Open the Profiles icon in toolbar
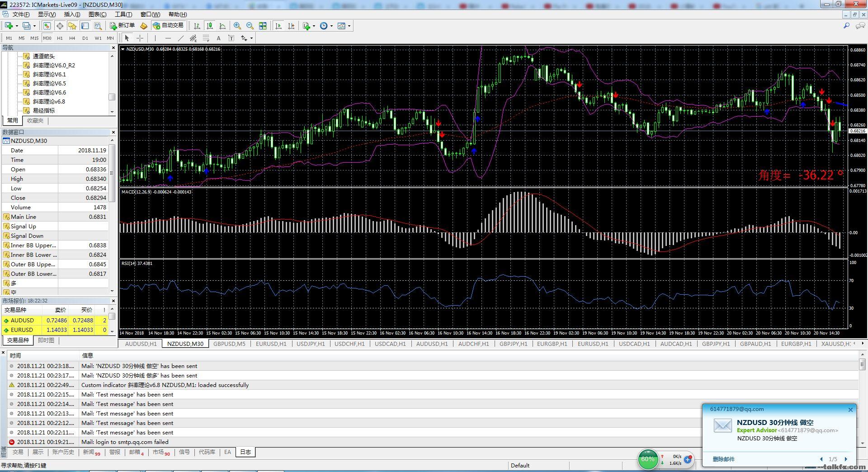This screenshot has width=868, height=472. (x=27, y=26)
